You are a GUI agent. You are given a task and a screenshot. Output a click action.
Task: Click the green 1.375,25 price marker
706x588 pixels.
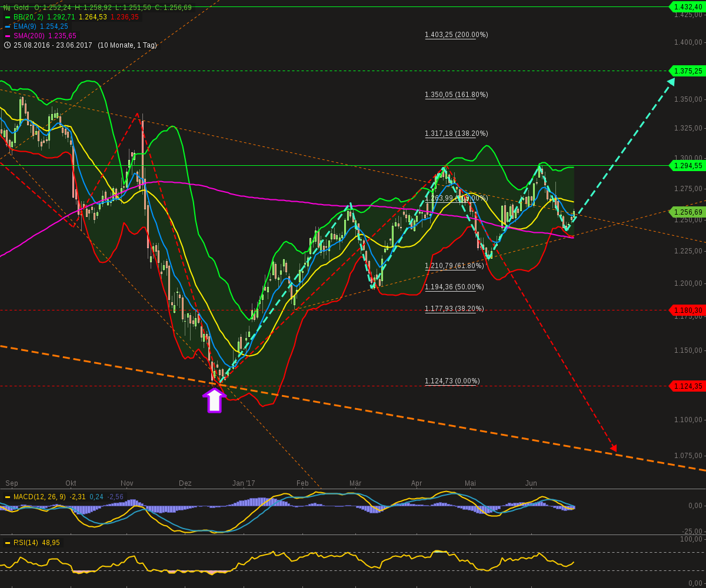click(687, 71)
